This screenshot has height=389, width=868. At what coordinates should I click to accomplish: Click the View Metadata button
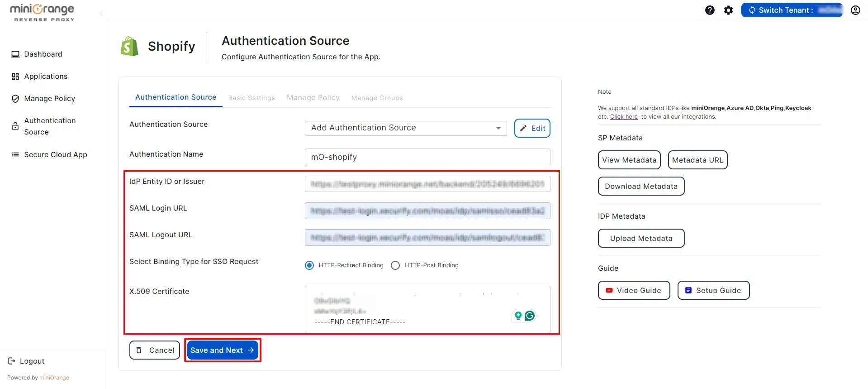pyautogui.click(x=629, y=160)
